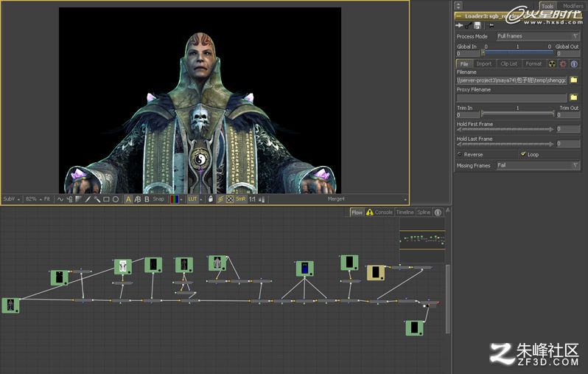Show buffer A in the viewer

pyautogui.click(x=128, y=199)
